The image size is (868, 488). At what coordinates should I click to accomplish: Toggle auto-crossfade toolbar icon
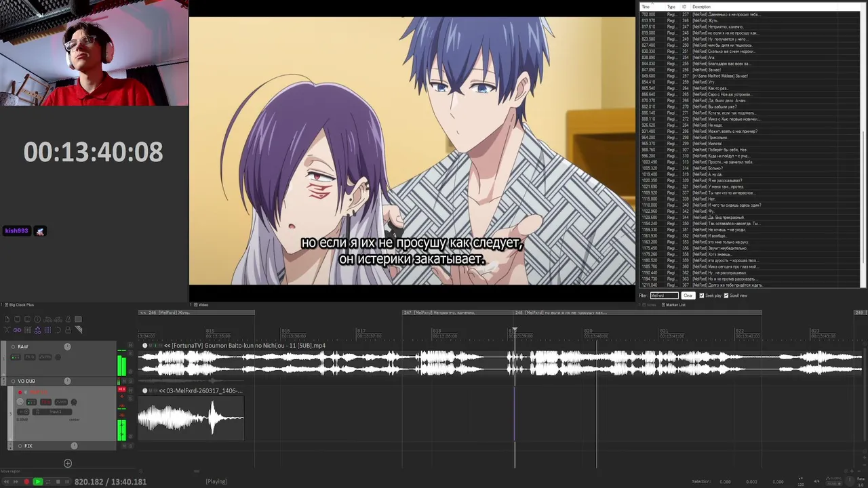click(7, 330)
